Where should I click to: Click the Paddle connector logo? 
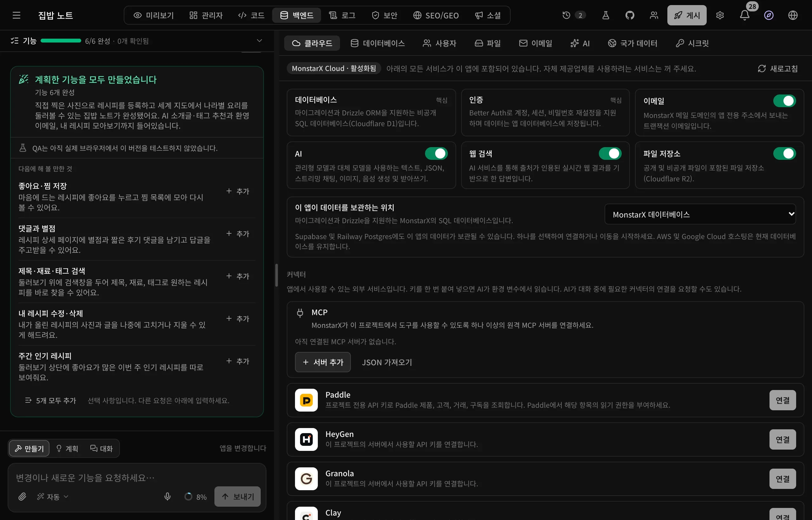pos(306,400)
